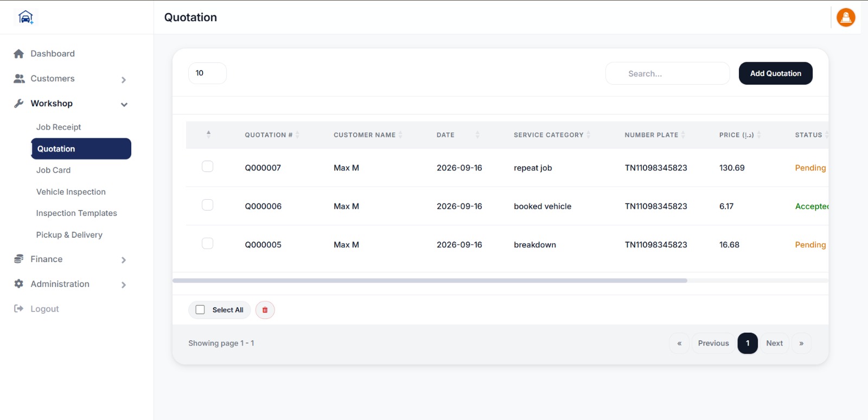Tick the checkbox for quotation Q000006

(x=207, y=205)
